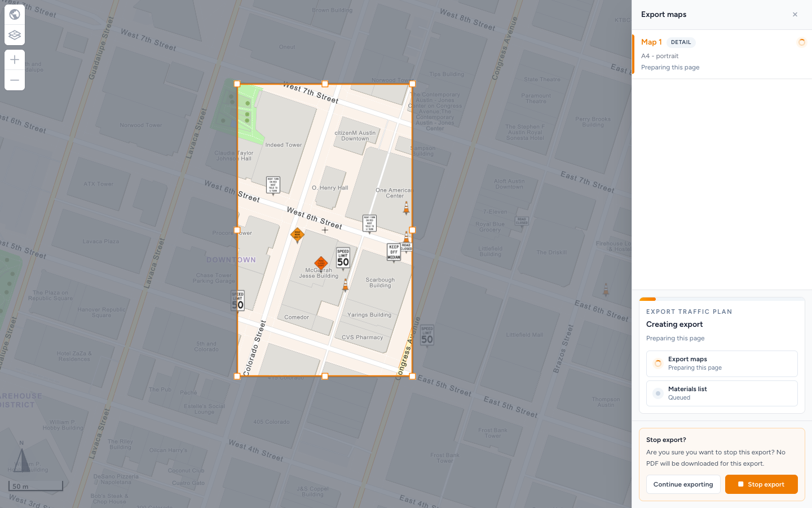Zoom out on the map

coord(15,80)
